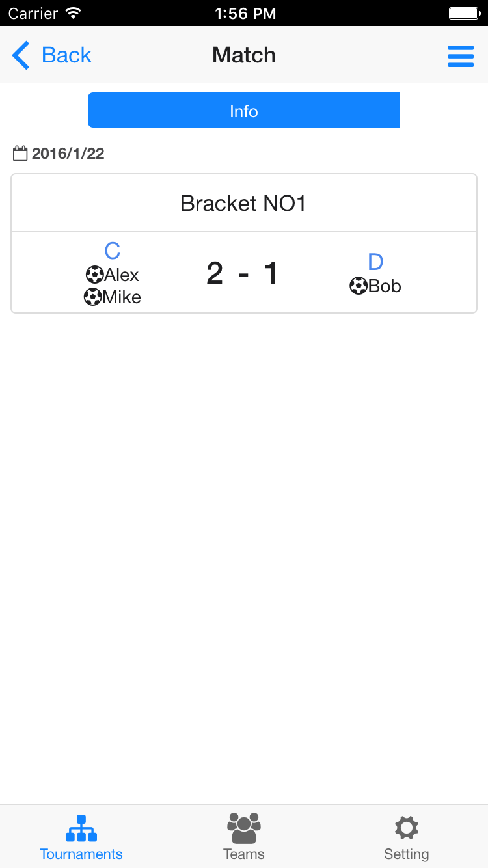
Task: Click the 2016/1/22 match date
Action: click(68, 154)
